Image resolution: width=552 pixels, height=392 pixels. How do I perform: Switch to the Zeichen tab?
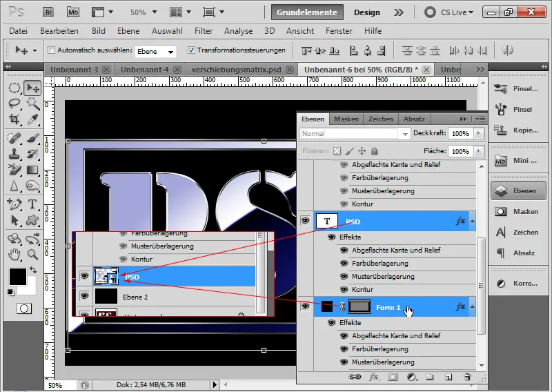click(x=381, y=119)
